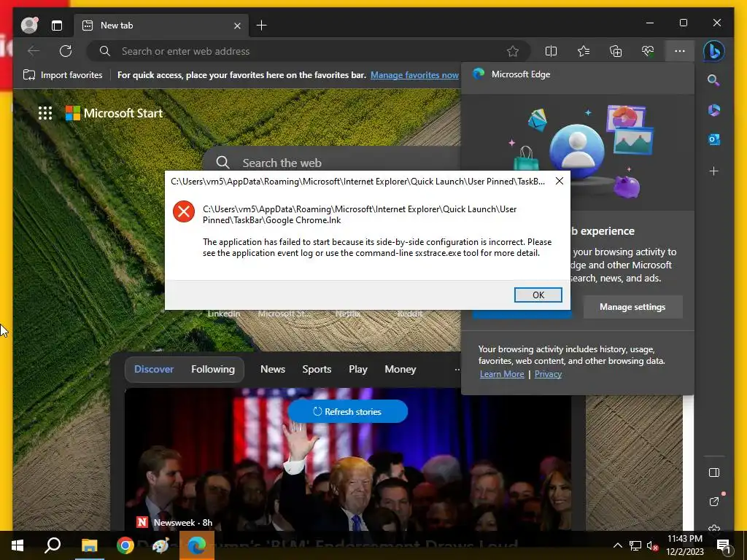The image size is (747, 560).
Task: Open the Money feed category
Action: [400, 369]
